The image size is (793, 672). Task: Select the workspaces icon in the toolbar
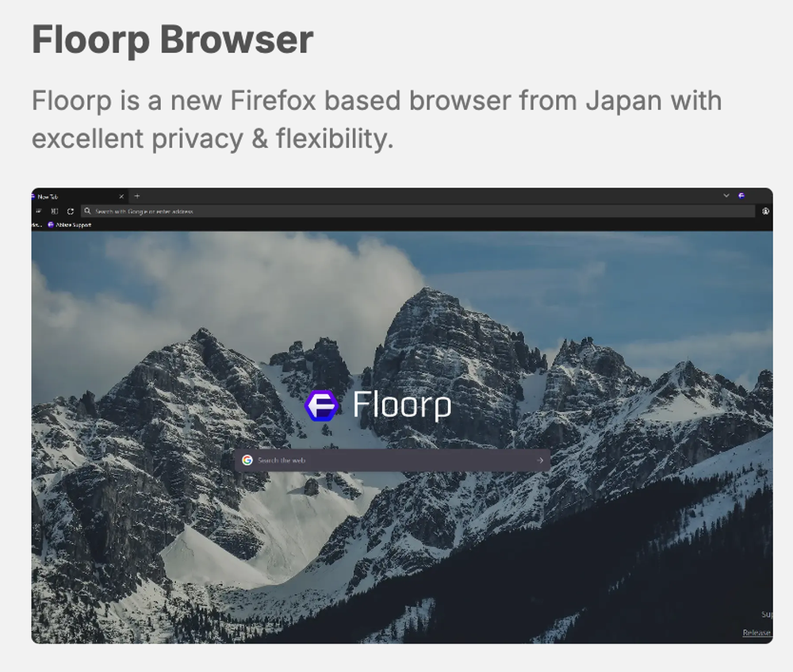click(x=53, y=212)
